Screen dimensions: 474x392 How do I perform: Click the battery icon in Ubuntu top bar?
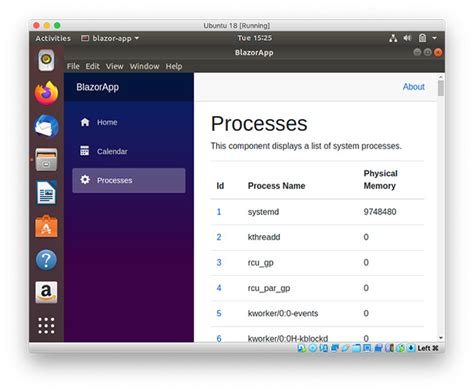click(x=422, y=38)
